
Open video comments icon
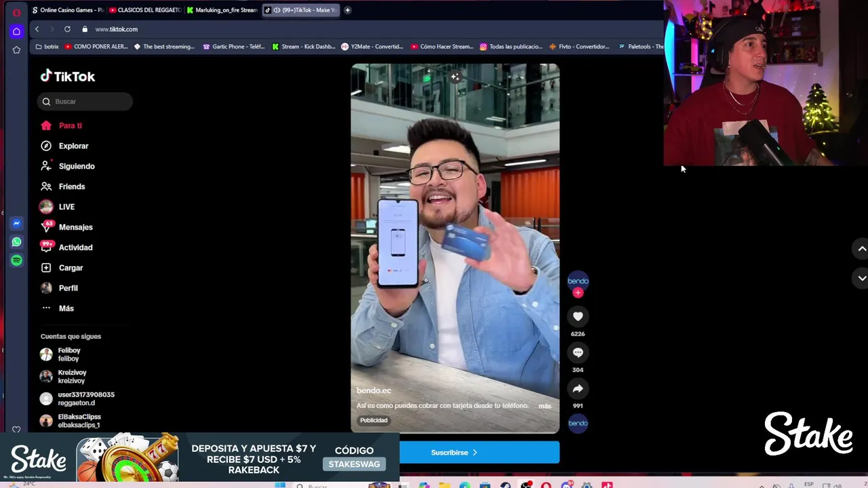(578, 352)
